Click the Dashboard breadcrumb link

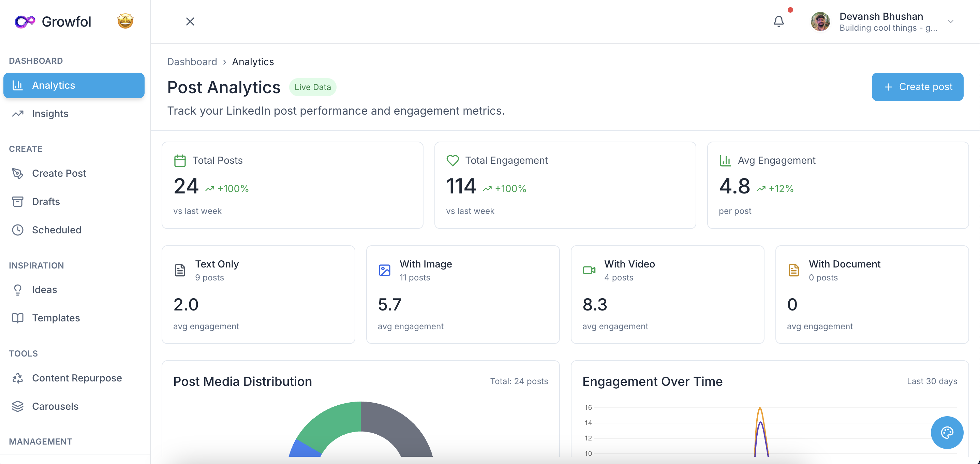click(192, 62)
